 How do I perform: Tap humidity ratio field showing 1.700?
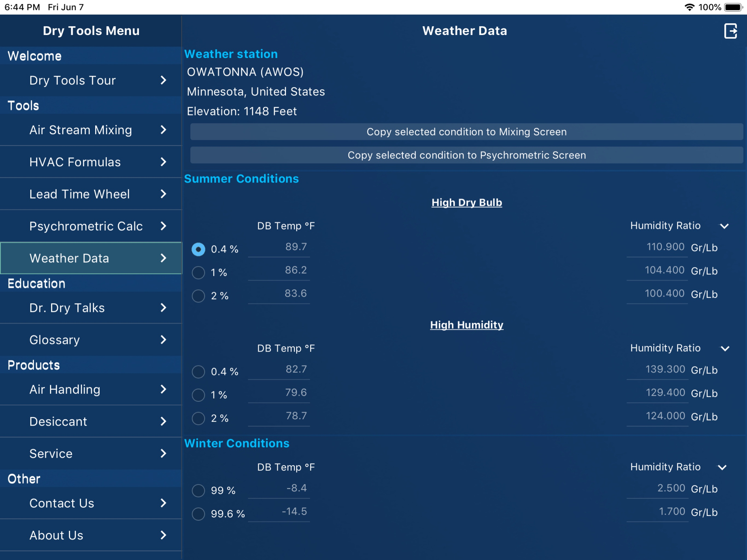pos(657,512)
